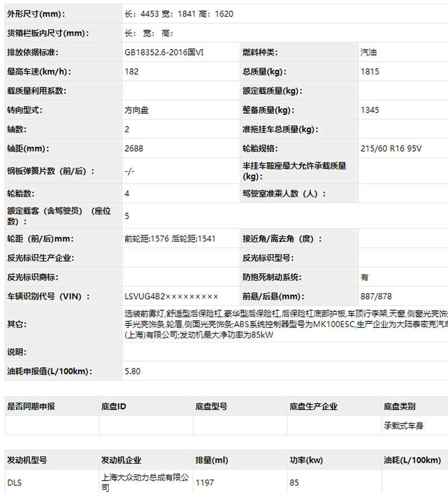Click the 说明 row label
The height and width of the screenshot is (495, 448).
click(17, 352)
